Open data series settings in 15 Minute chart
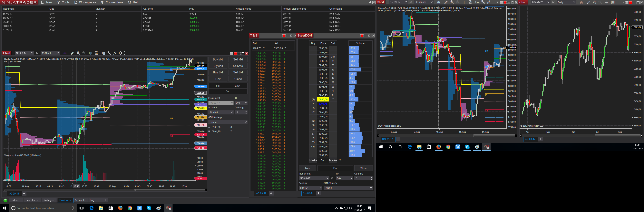 (109, 53)
